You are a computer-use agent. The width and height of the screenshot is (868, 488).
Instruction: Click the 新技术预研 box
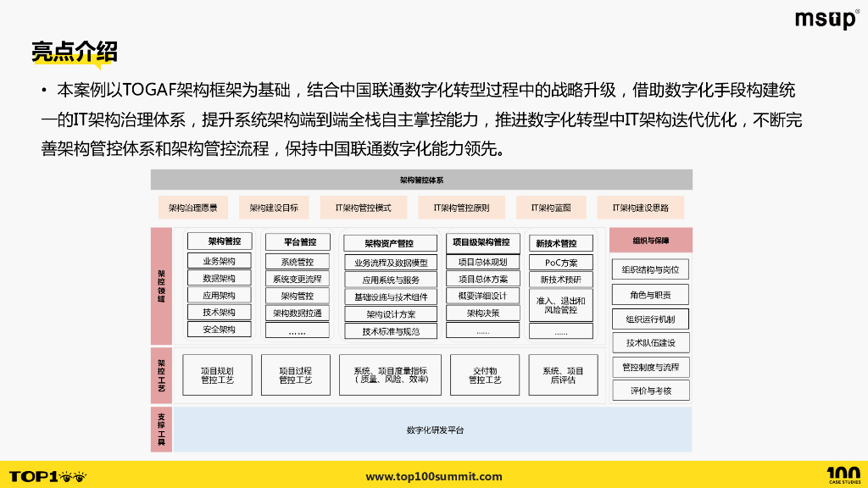[561, 280]
